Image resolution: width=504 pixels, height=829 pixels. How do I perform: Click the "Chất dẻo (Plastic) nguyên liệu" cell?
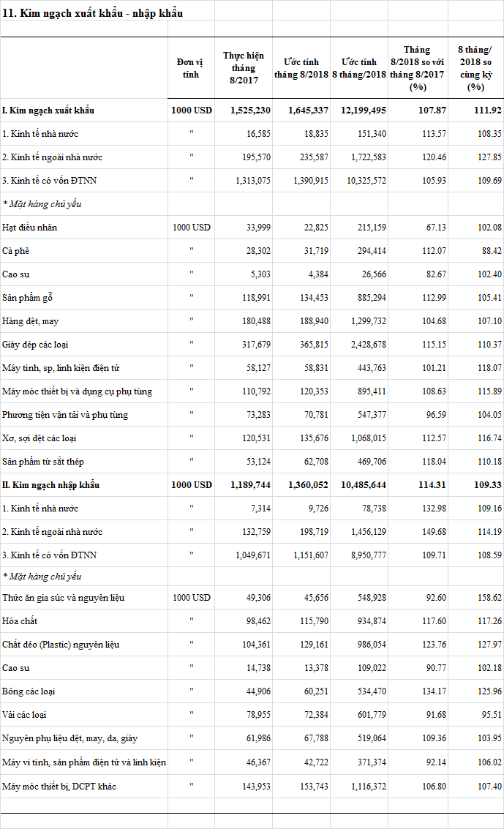click(61, 645)
